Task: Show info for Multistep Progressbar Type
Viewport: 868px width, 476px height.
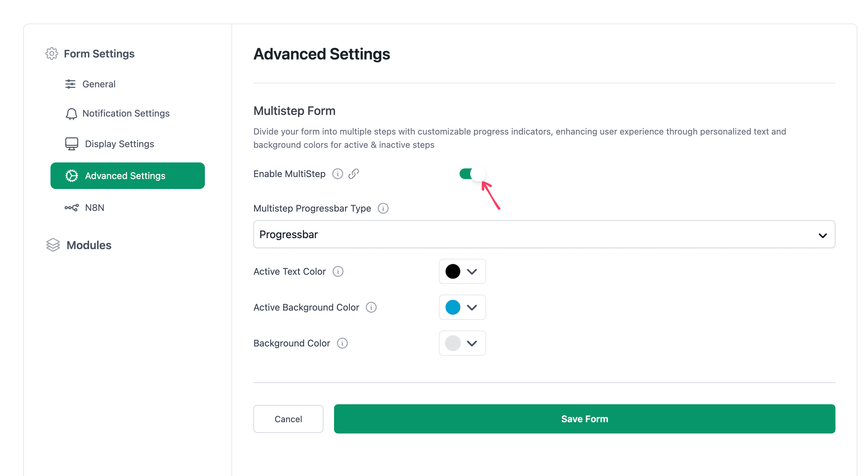Action: 383,208
